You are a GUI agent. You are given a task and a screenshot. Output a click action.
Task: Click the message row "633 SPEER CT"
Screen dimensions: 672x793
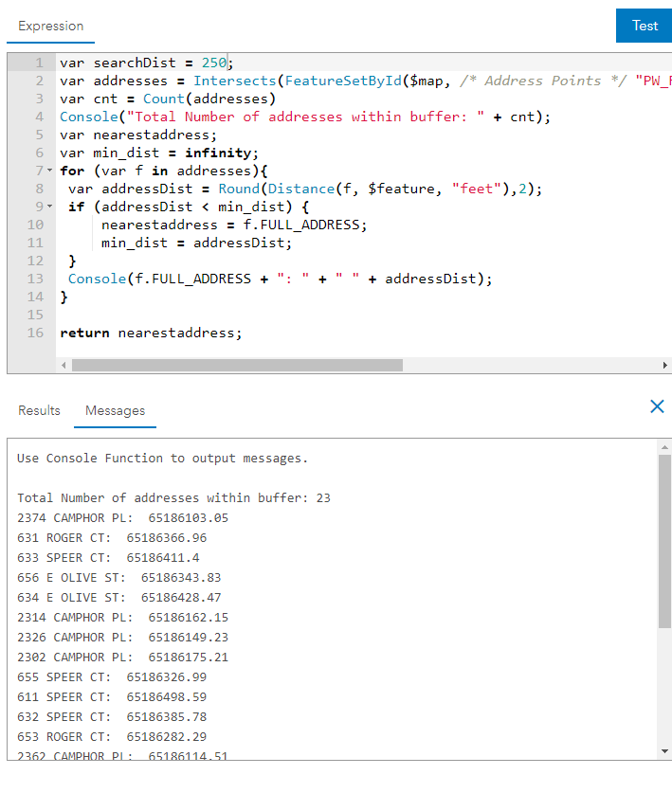coord(108,558)
